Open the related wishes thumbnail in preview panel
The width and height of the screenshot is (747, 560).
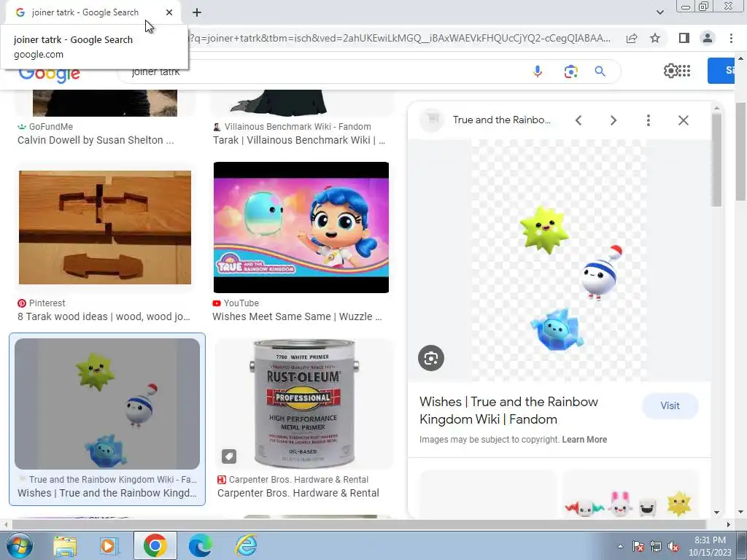coord(631,495)
